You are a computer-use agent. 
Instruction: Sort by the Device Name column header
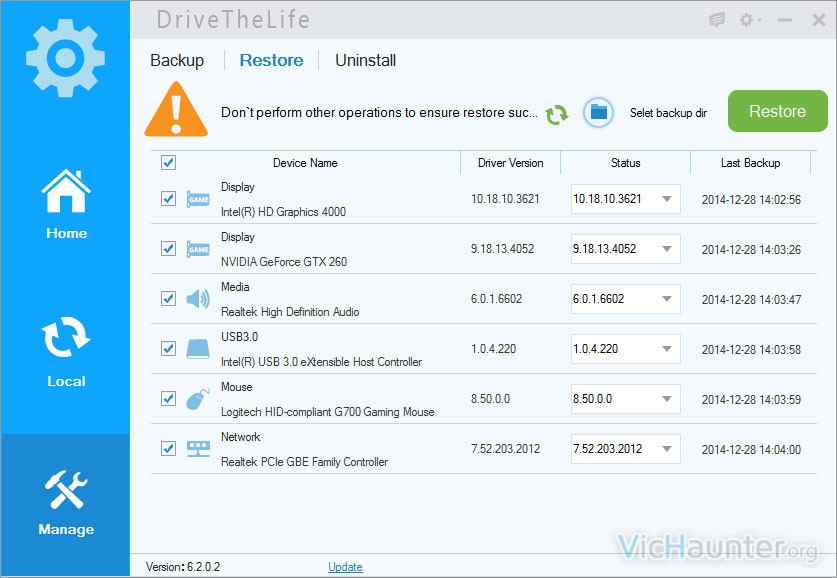(305, 163)
